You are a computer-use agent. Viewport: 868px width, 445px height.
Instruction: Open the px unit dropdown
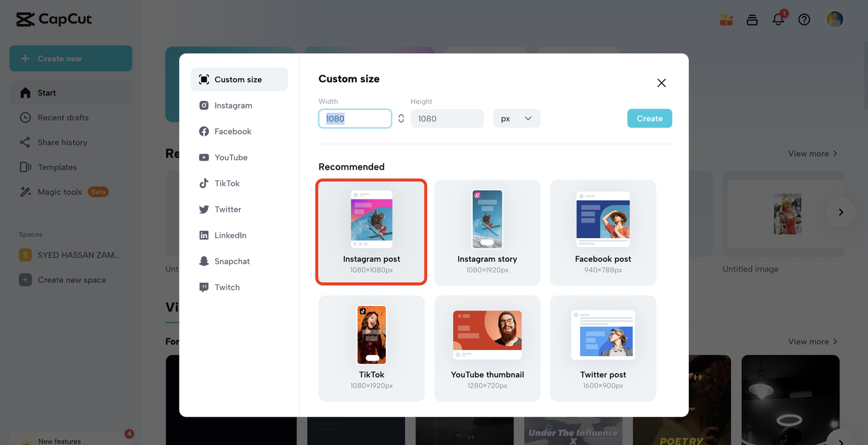(x=517, y=119)
